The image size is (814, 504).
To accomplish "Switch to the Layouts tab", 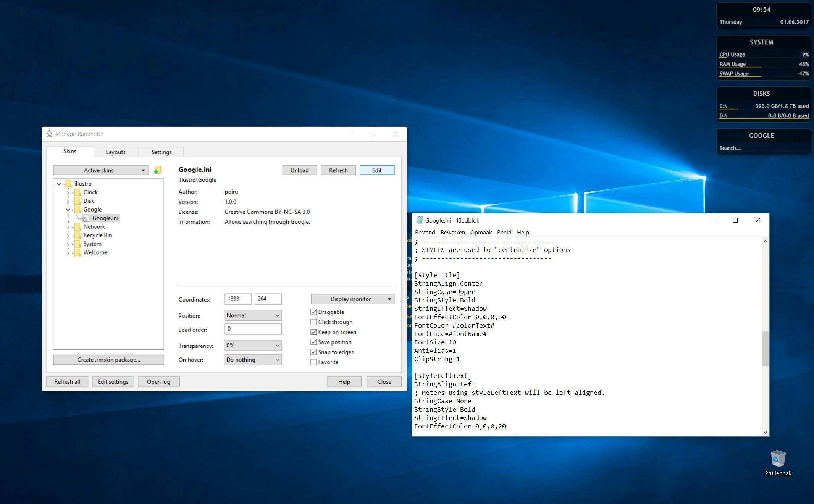I will click(115, 152).
